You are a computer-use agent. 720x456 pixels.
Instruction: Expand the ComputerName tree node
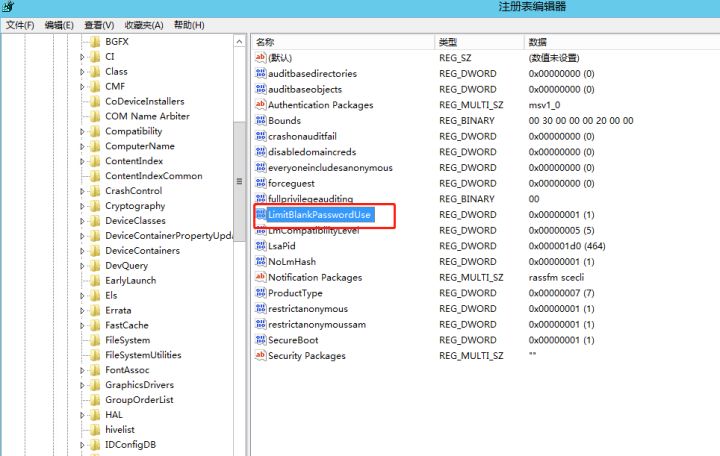click(82, 146)
